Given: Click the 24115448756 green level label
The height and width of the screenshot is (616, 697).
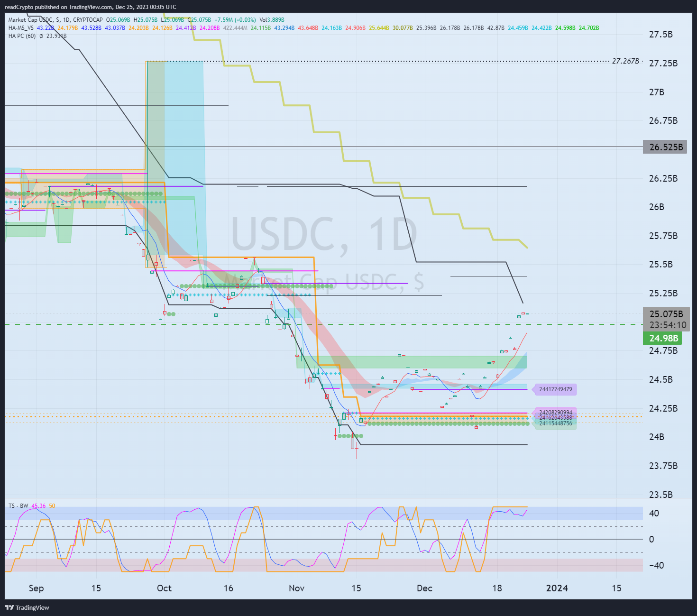Looking at the screenshot, I should pos(556,423).
